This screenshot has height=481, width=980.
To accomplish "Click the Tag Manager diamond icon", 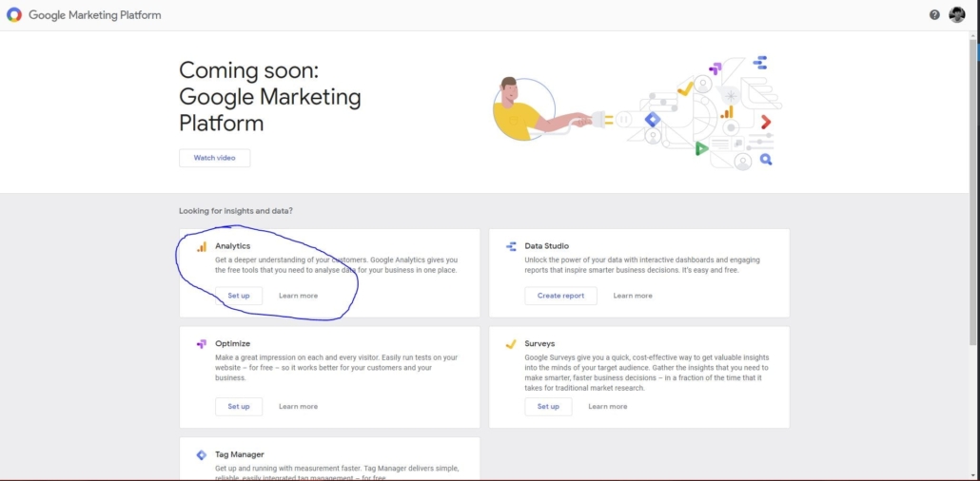I will [202, 454].
